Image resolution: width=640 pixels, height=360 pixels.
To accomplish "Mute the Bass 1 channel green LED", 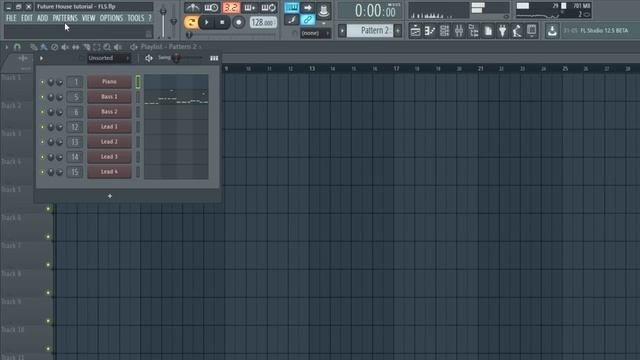I will coord(42,97).
